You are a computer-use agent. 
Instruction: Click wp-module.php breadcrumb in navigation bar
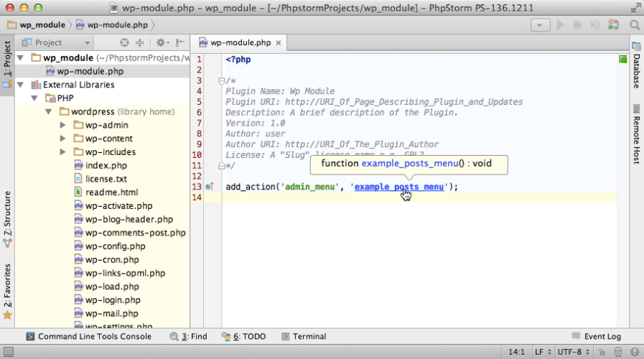tap(112, 25)
